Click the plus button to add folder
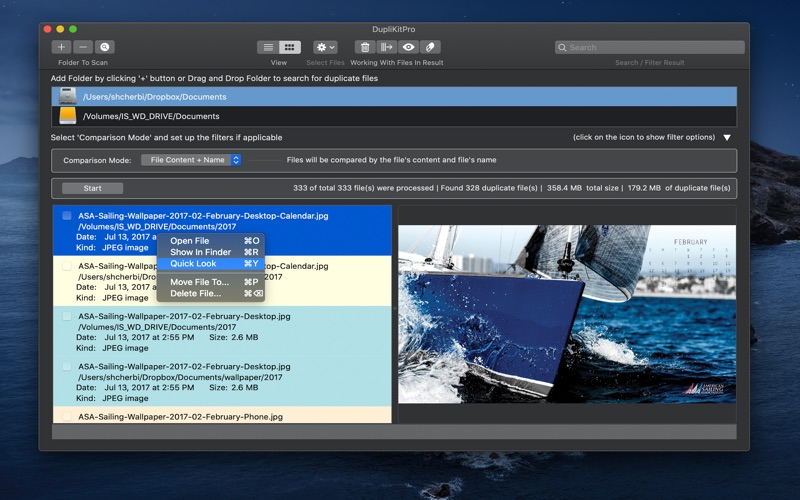800x500 pixels. click(x=61, y=47)
